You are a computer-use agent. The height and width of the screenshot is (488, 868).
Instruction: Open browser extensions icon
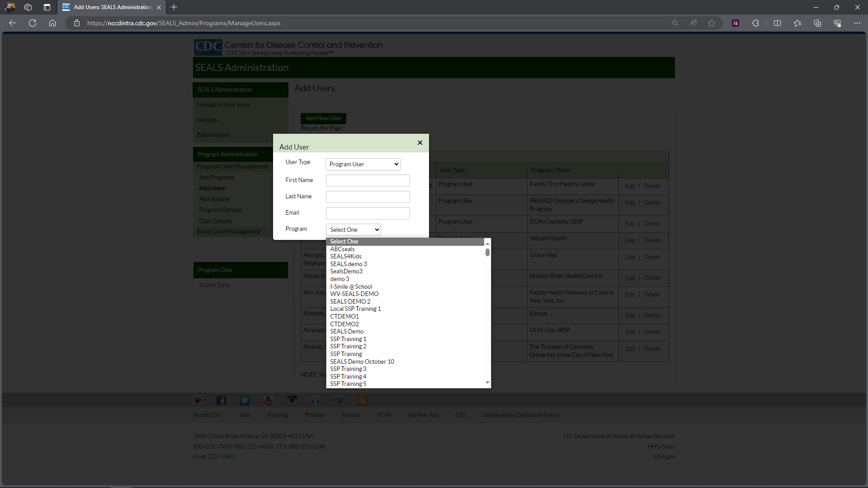click(755, 23)
